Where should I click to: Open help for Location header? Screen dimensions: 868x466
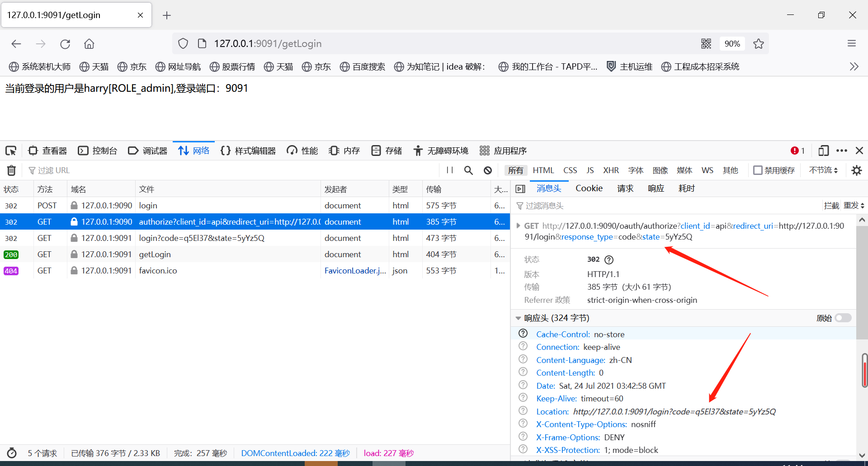tap(523, 411)
